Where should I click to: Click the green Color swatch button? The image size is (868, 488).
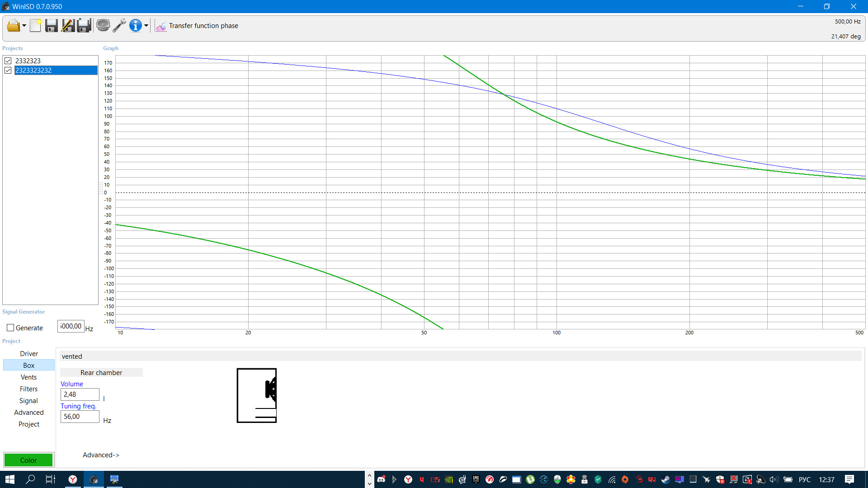click(x=28, y=460)
